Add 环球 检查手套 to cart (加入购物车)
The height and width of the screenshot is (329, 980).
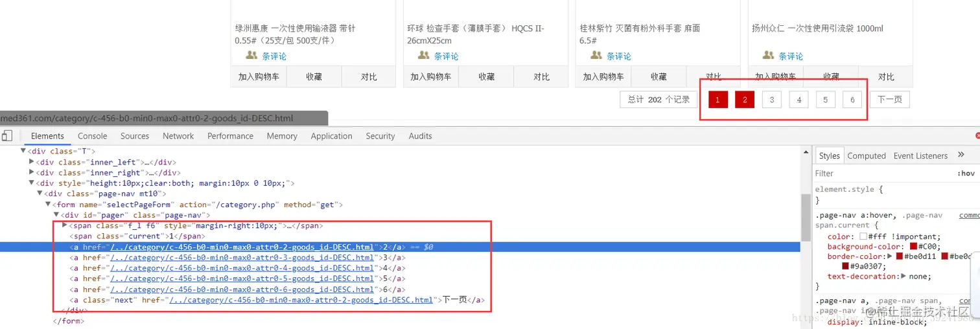click(431, 76)
